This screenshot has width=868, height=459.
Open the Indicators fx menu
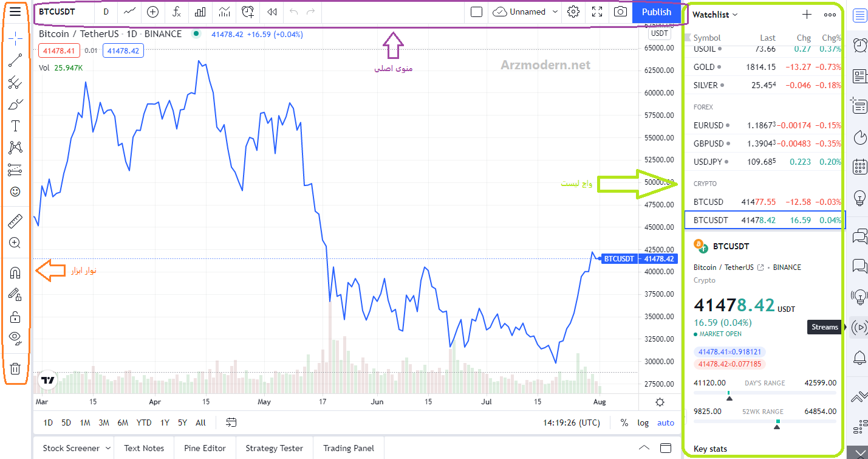(x=177, y=12)
